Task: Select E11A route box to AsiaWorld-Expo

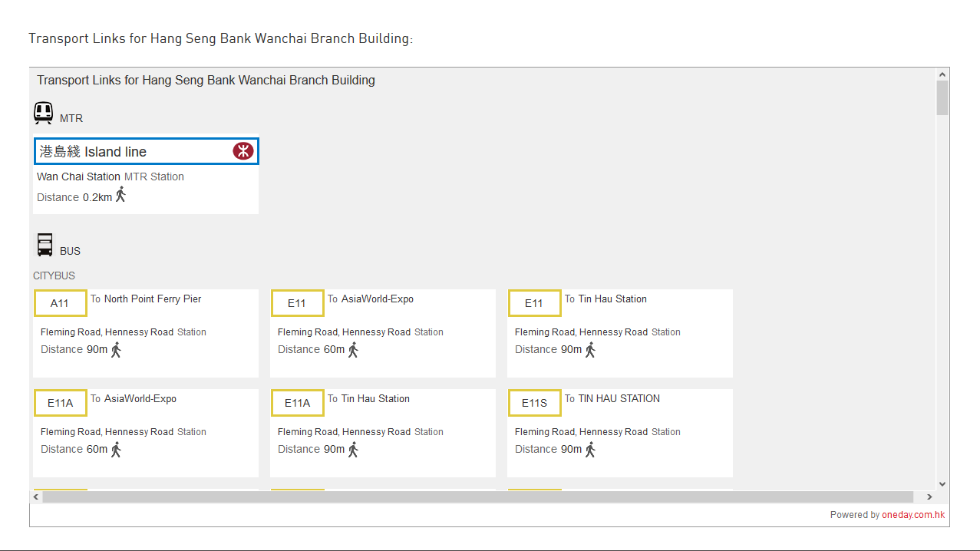Action: click(x=61, y=403)
